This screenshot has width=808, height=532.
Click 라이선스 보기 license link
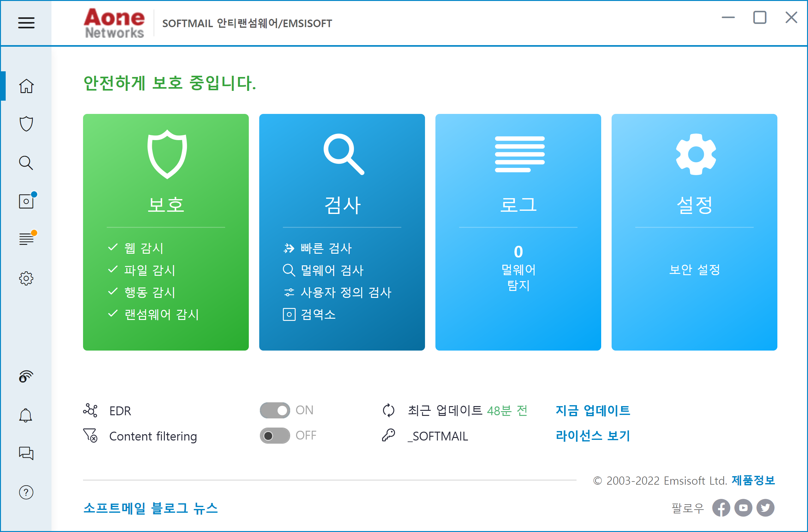(593, 436)
